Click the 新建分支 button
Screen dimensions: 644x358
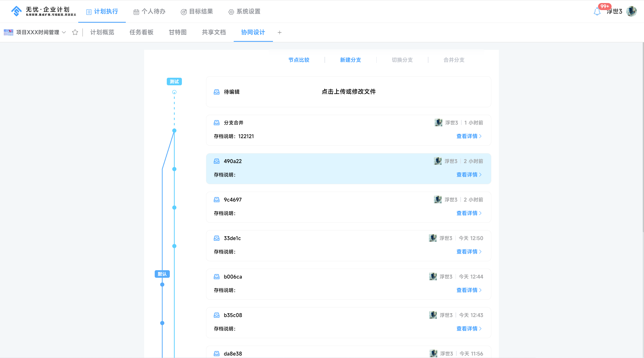pyautogui.click(x=350, y=60)
